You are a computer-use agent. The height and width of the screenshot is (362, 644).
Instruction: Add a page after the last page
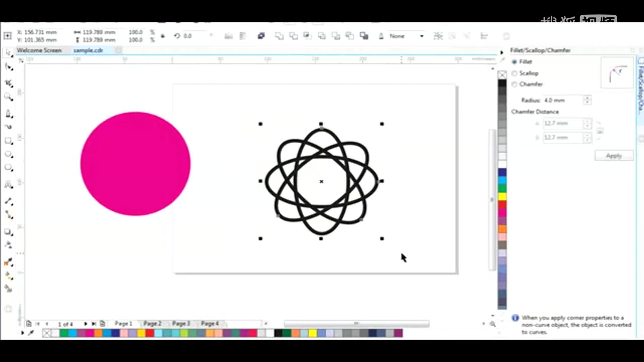point(102,324)
